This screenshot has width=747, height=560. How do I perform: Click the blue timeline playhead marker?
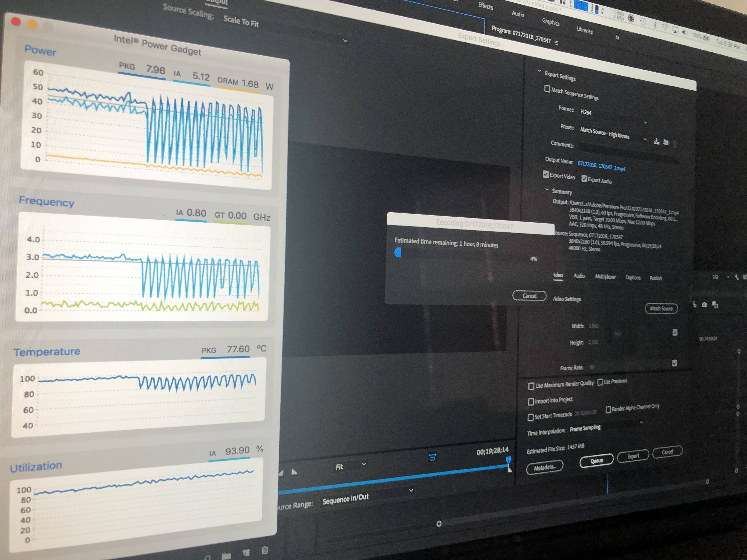pyautogui.click(x=508, y=459)
